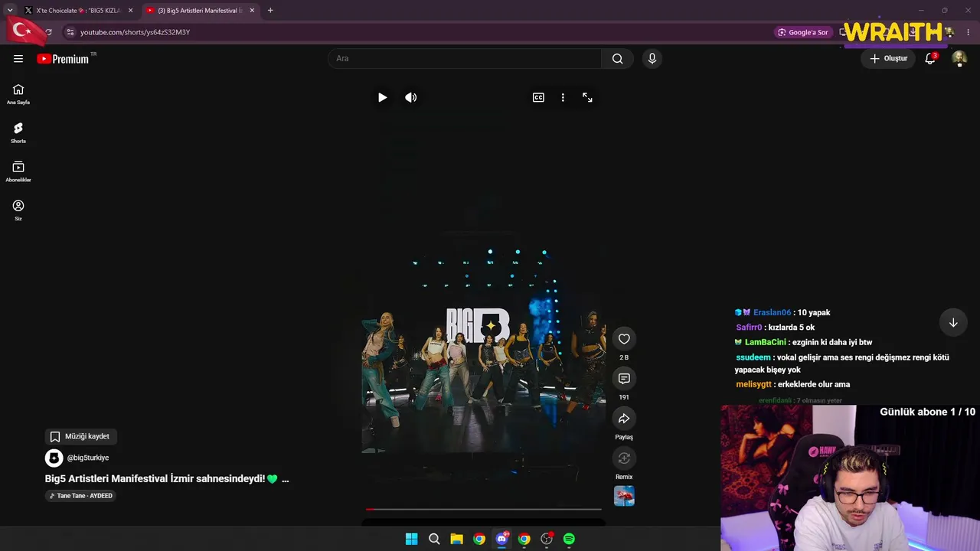The width and height of the screenshot is (980, 551).
Task: Open the comments with 191 replies
Action: coord(624,379)
